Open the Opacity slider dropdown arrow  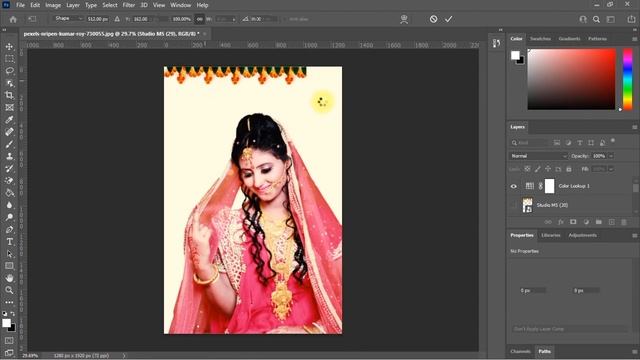[x=611, y=156]
